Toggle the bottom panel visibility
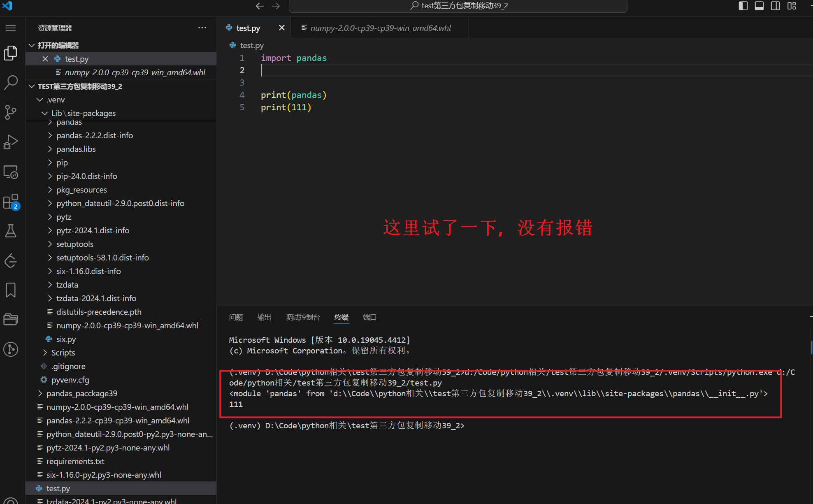 click(760, 6)
